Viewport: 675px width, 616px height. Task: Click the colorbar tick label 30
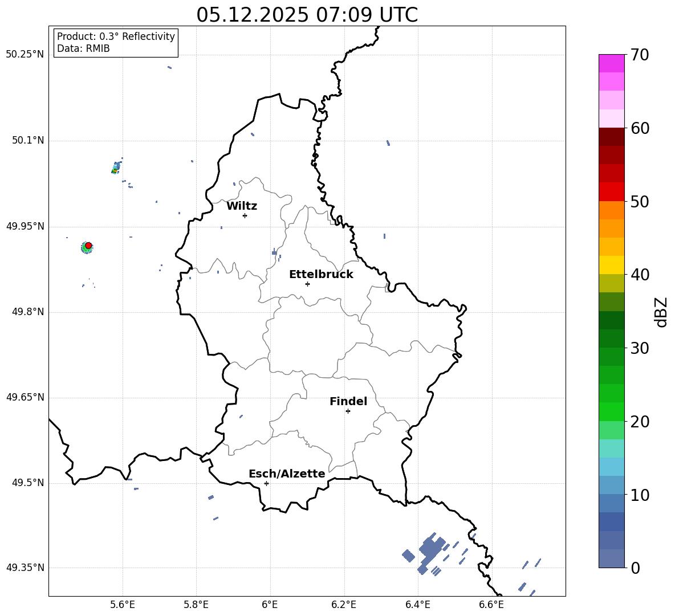pos(639,348)
